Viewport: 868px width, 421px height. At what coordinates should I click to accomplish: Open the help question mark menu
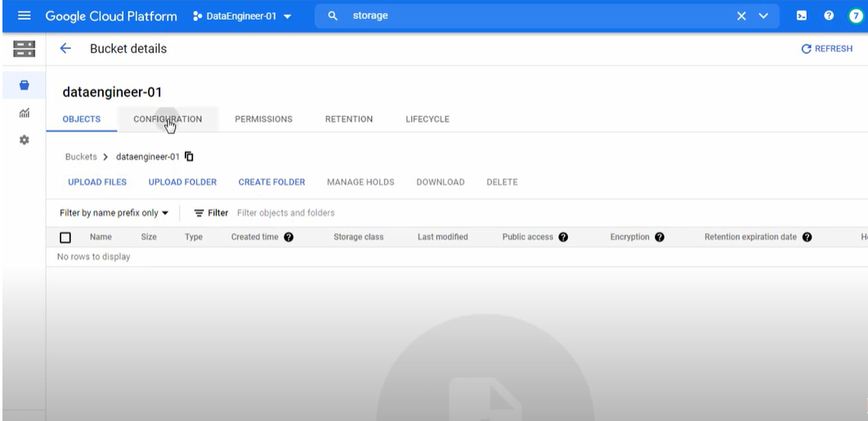[829, 16]
